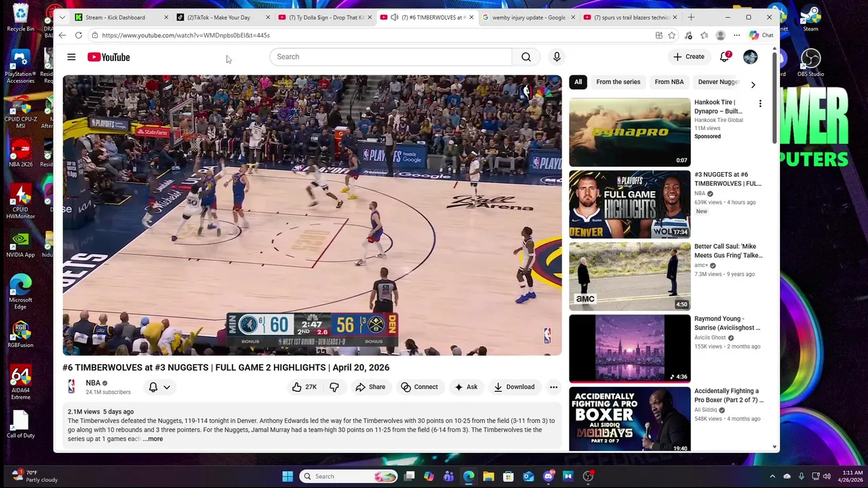
Task: Click the Connect button
Action: pos(419,387)
